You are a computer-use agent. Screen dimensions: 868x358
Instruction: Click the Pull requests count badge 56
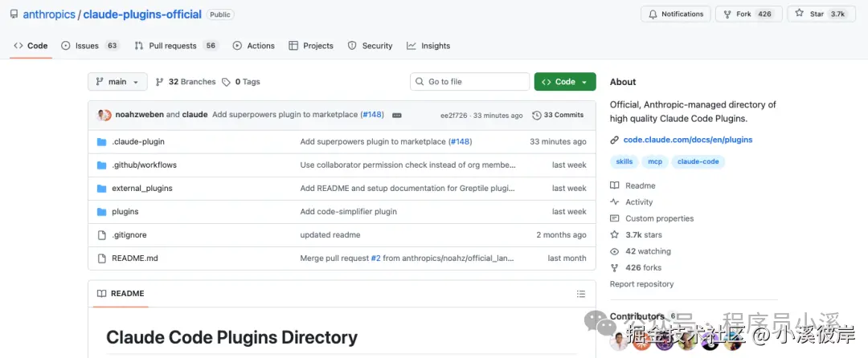211,46
